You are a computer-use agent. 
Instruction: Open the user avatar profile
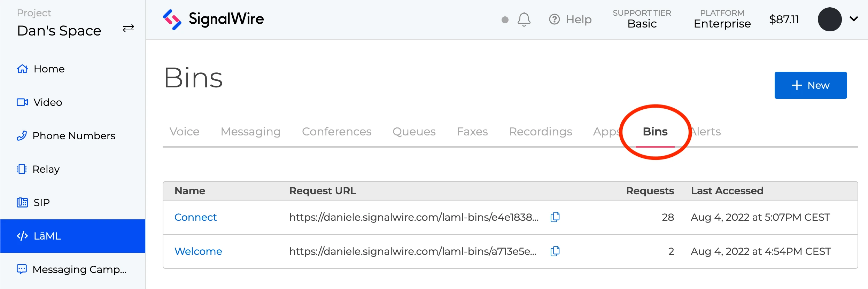pyautogui.click(x=830, y=19)
